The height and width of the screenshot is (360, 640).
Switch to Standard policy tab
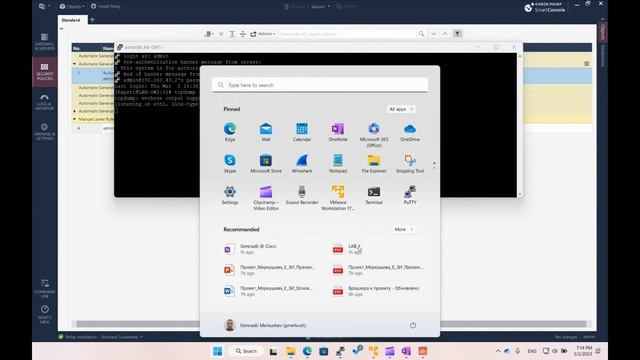71,20
